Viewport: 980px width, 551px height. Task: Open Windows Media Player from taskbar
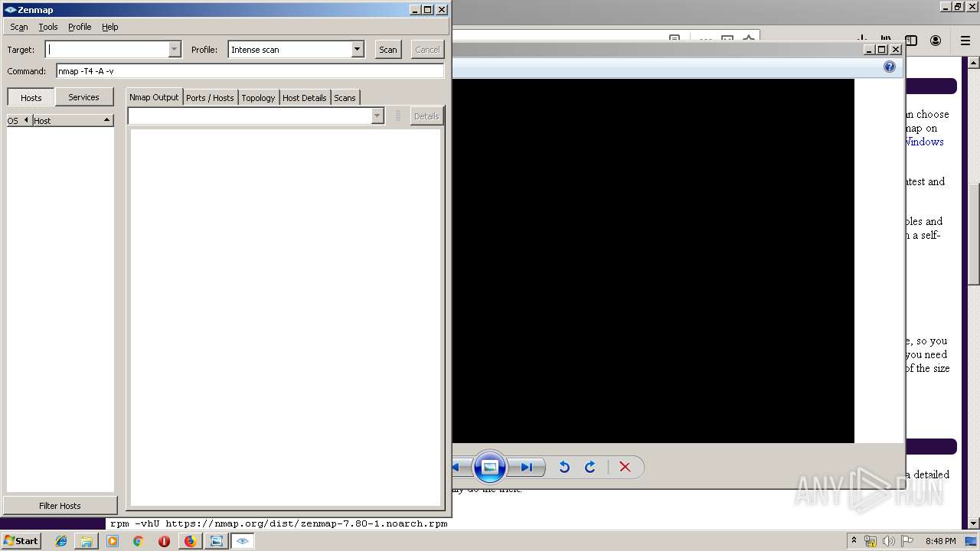click(113, 541)
